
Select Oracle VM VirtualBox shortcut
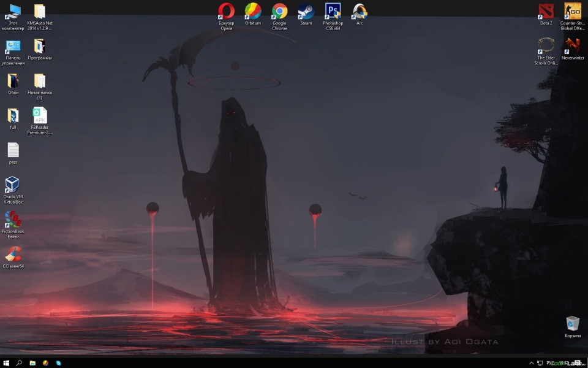tap(13, 190)
